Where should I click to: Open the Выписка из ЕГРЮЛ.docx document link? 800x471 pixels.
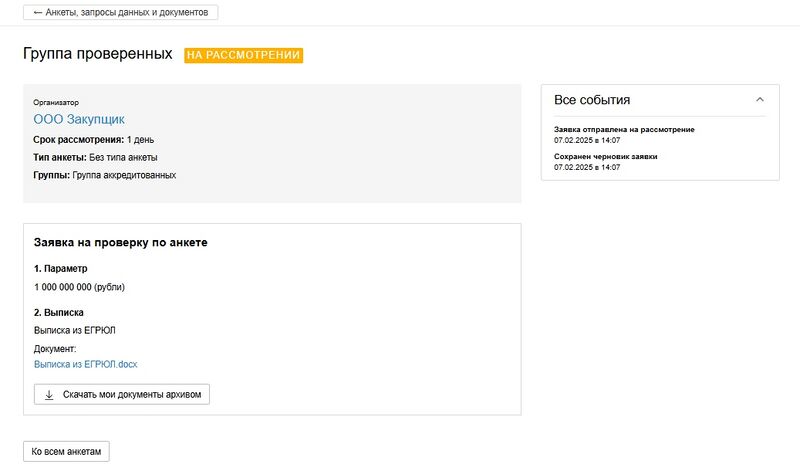(x=85, y=365)
